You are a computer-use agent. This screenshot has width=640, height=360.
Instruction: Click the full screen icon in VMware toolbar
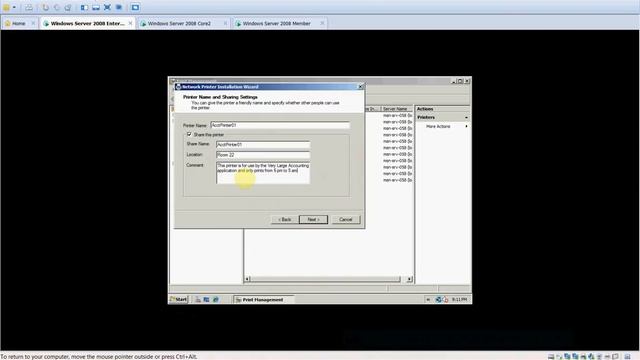click(107, 7)
